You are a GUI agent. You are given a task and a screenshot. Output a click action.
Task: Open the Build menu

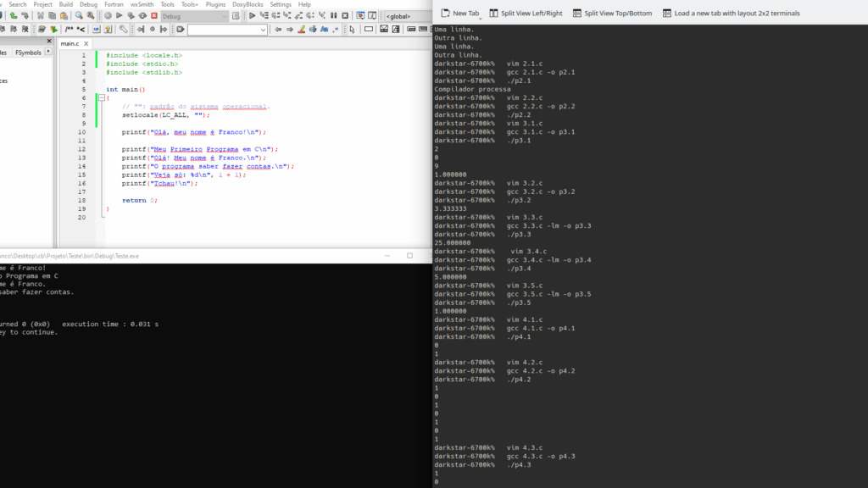coord(66,4)
